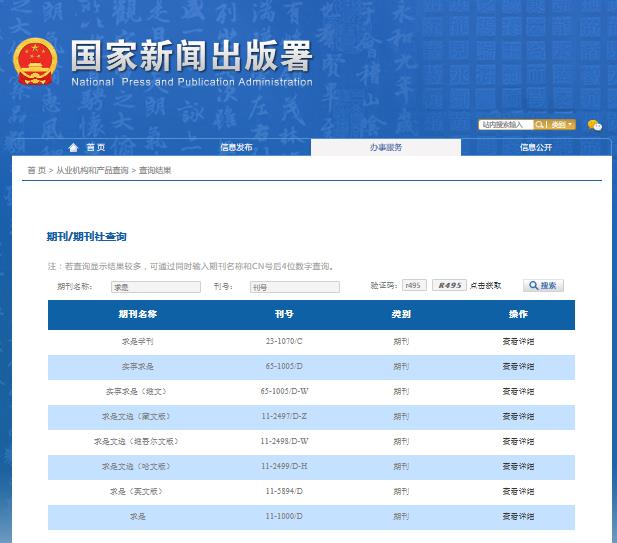
Task: Switch to the 办事服务 tab
Action: (x=386, y=148)
